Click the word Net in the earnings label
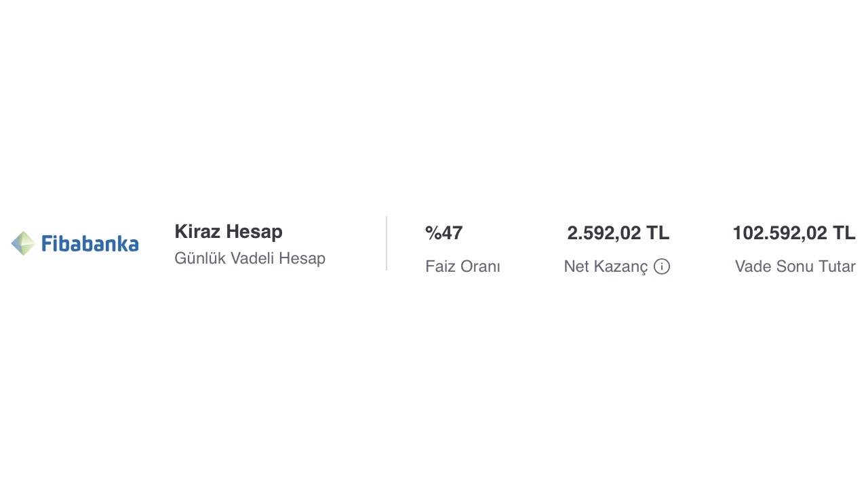868x488 pixels. pyautogui.click(x=576, y=267)
